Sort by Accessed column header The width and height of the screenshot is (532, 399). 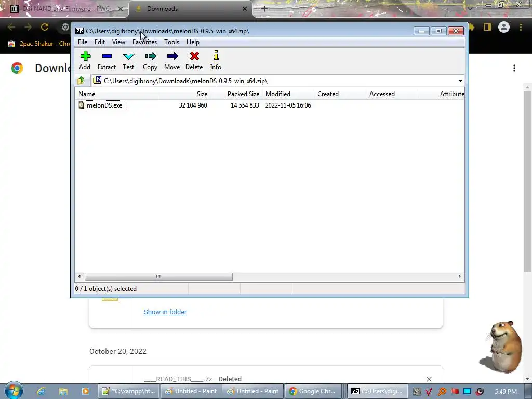[392, 94]
